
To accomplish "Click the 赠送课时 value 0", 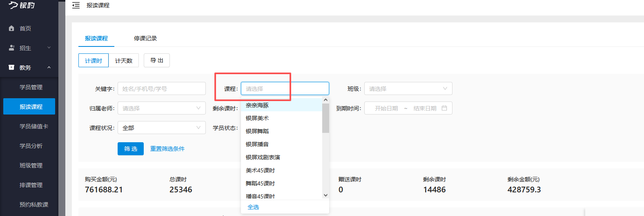I will click(x=341, y=190).
